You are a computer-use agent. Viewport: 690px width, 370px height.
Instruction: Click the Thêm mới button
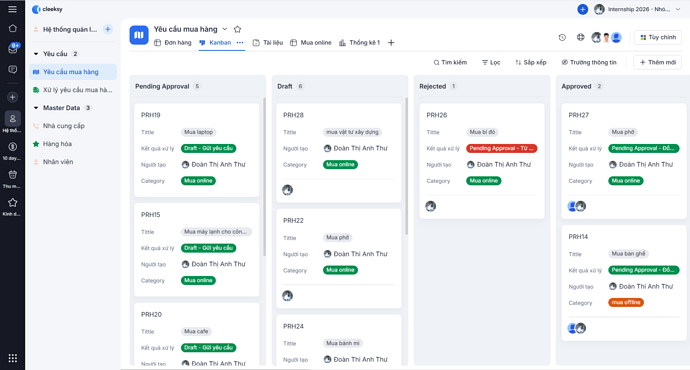[657, 62]
